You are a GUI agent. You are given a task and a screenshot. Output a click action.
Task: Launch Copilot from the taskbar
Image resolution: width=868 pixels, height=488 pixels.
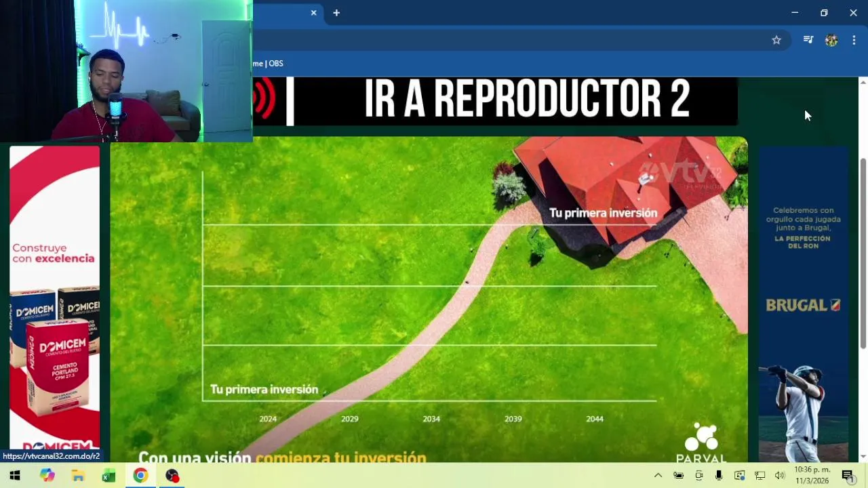47,476
